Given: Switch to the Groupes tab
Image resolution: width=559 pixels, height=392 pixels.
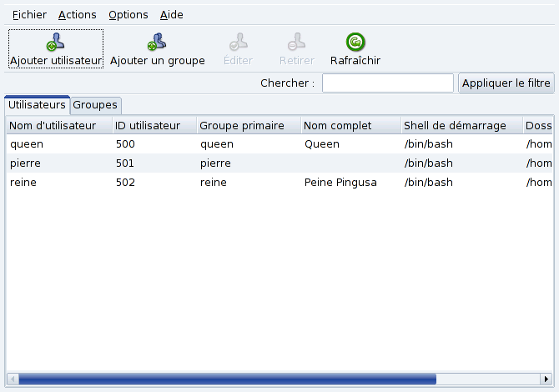Looking at the screenshot, I should 96,105.
